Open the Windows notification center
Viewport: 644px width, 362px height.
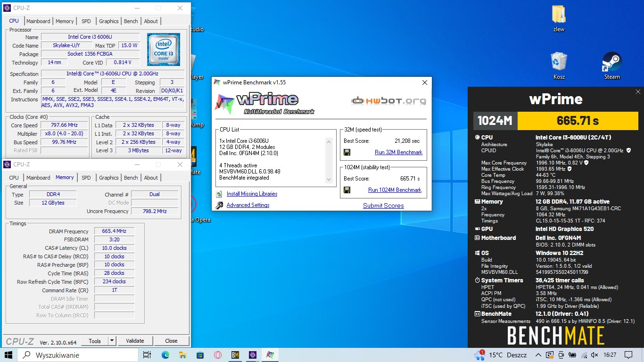(627, 355)
